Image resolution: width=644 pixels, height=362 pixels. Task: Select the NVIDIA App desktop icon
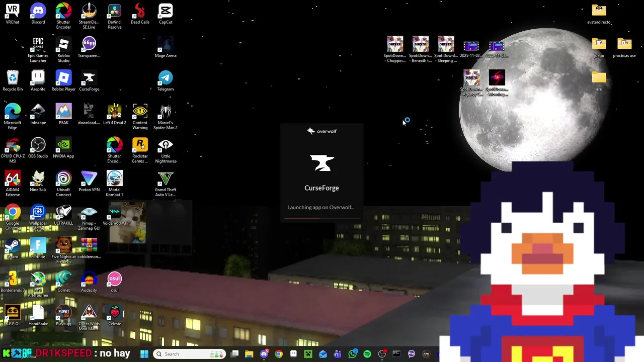coord(63,148)
